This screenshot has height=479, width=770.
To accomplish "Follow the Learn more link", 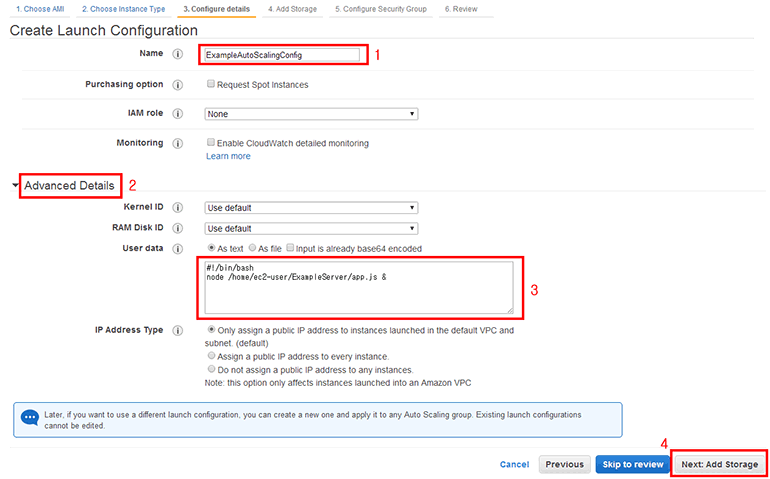I will coord(228,156).
